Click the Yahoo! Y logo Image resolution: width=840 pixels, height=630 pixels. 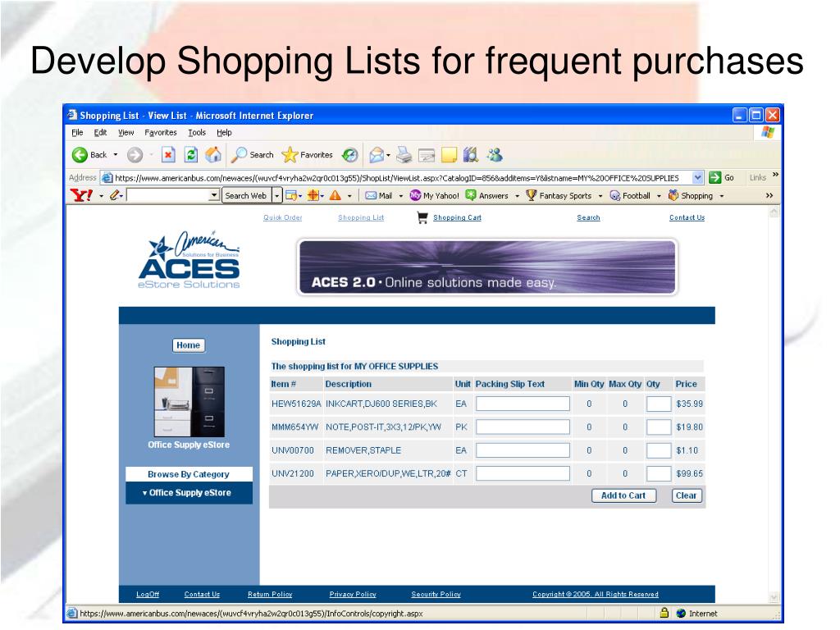(81, 195)
